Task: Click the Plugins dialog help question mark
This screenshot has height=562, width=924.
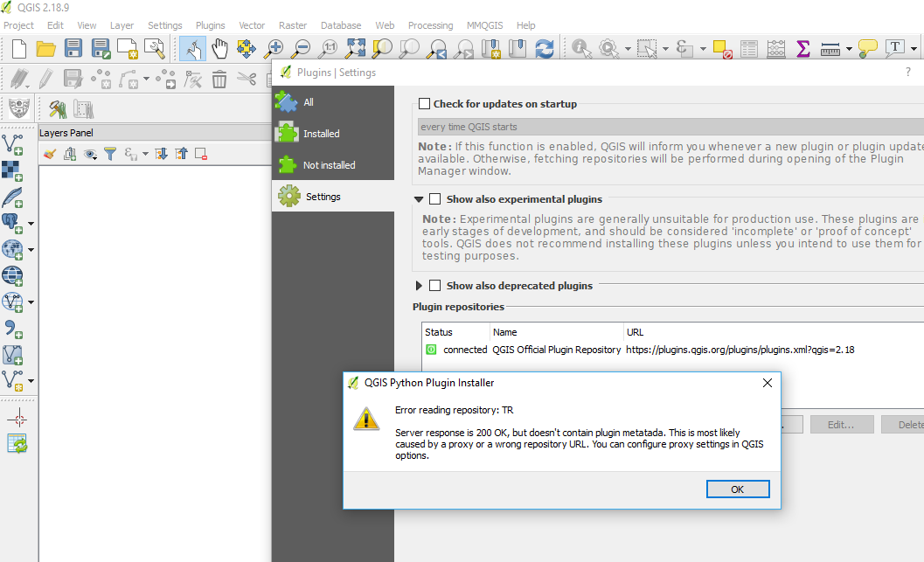Action: 907,72
